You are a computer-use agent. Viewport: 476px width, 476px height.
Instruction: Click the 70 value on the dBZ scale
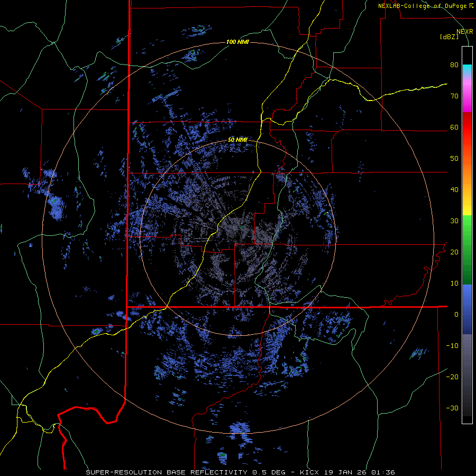(x=454, y=96)
